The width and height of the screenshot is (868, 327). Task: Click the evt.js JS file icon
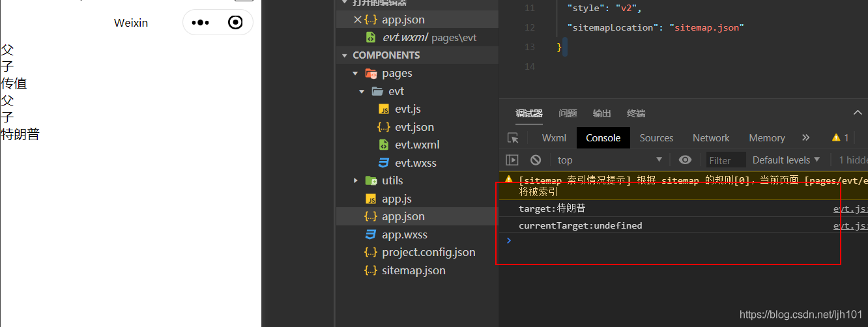pyautogui.click(x=384, y=109)
